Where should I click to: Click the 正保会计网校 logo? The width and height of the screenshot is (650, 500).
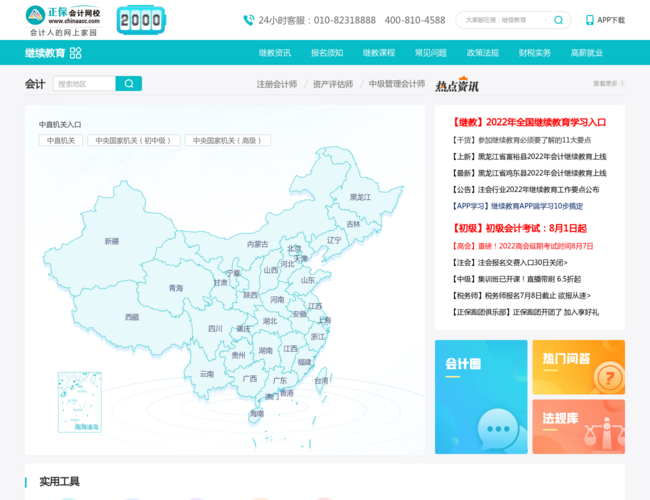(63, 19)
